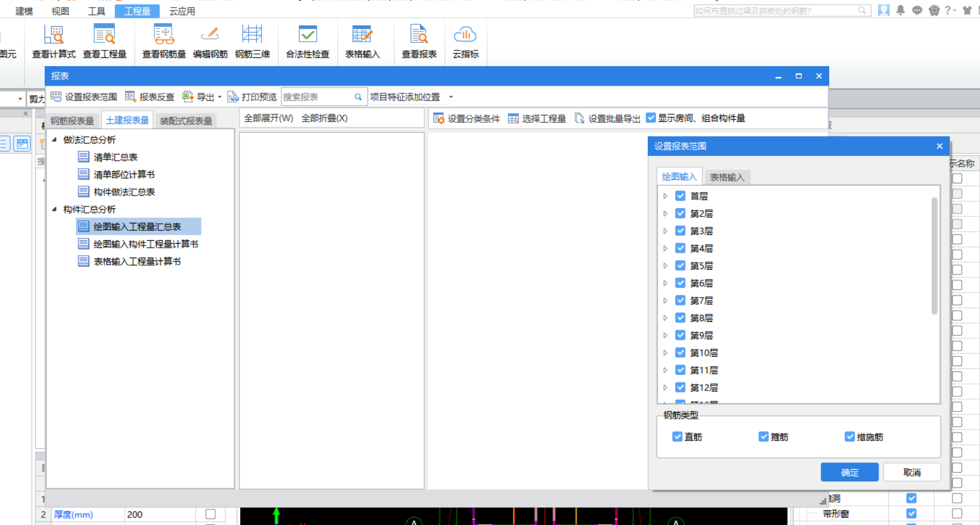Toggle 显示房间、组合构件量 checkbox
980x525 pixels.
click(x=651, y=118)
